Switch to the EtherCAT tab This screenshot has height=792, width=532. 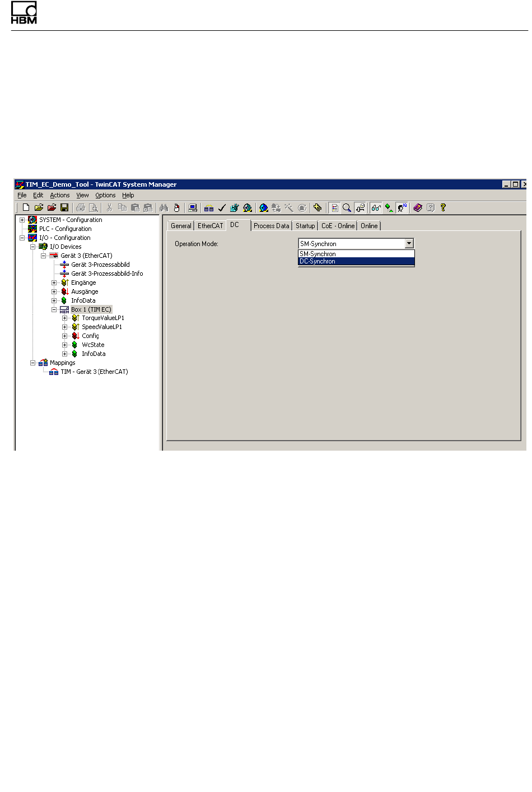[210, 226]
